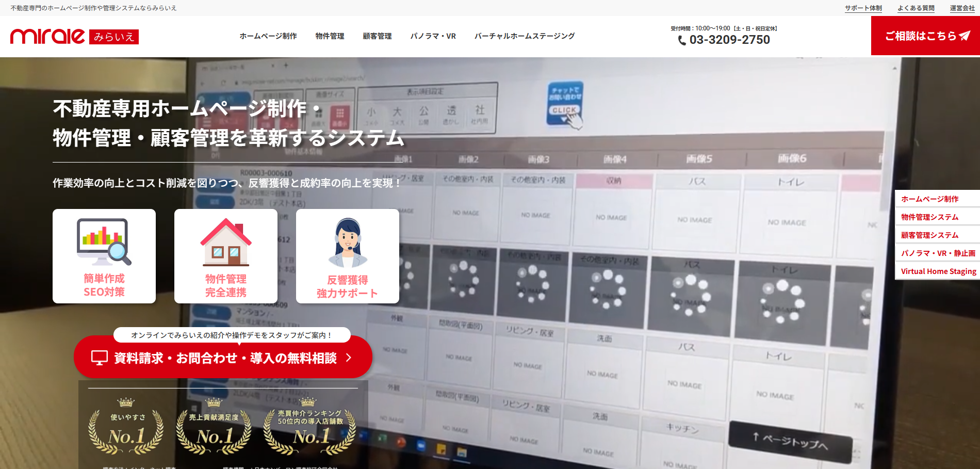Open the 物件管理 menu item
Screen dimensions: 980x469
[x=330, y=36]
